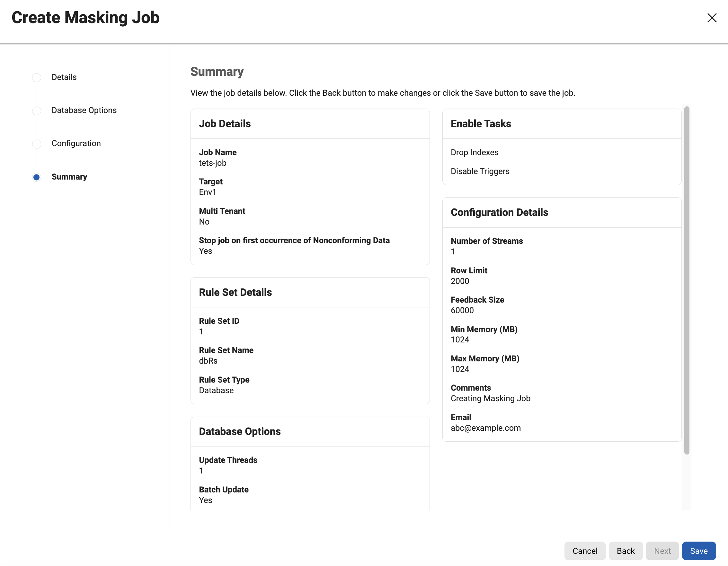This screenshot has height=566, width=728.
Task: Click the Database Options step circle
Action: (x=37, y=111)
